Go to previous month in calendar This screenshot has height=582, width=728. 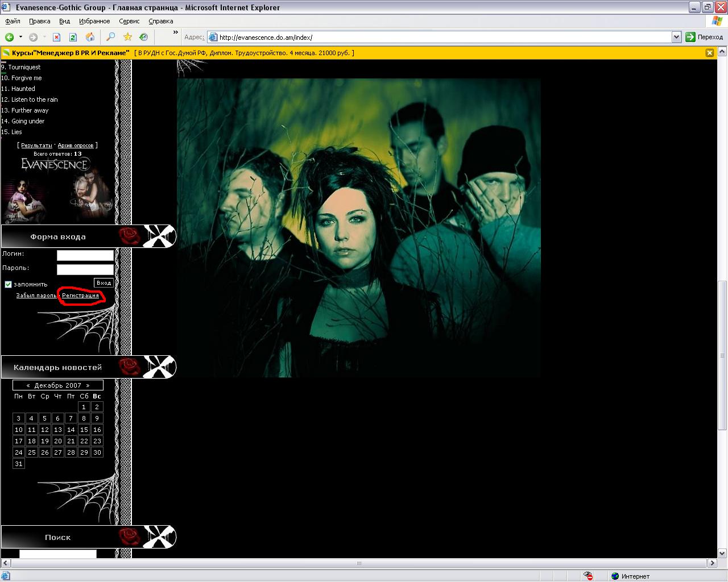pyautogui.click(x=28, y=385)
